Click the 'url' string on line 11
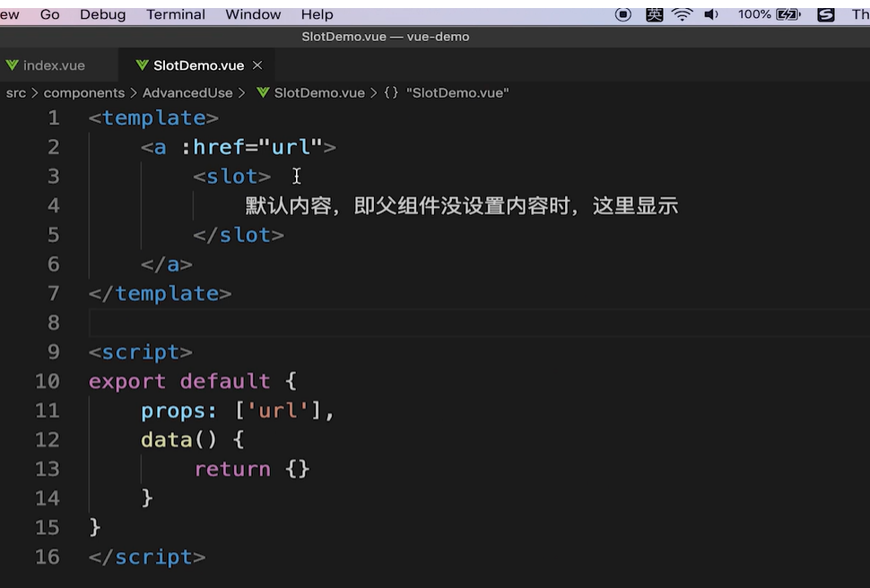870x588 pixels. coord(277,411)
